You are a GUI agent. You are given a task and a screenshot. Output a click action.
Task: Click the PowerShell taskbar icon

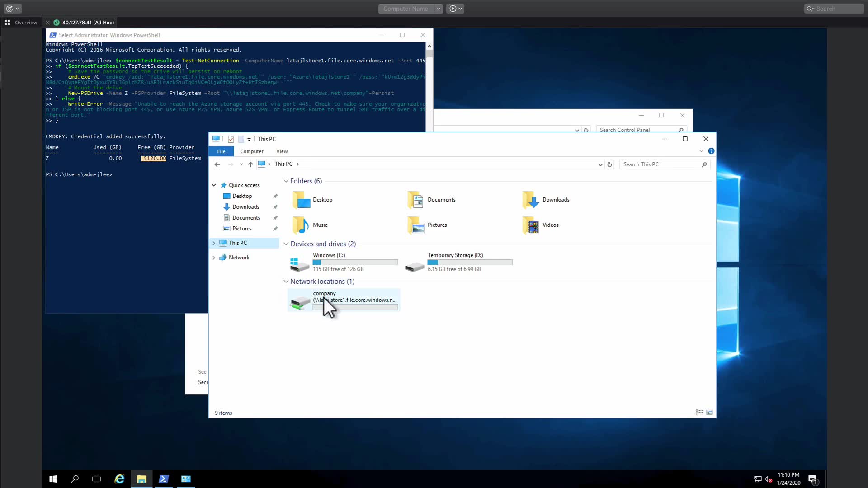coord(164,479)
